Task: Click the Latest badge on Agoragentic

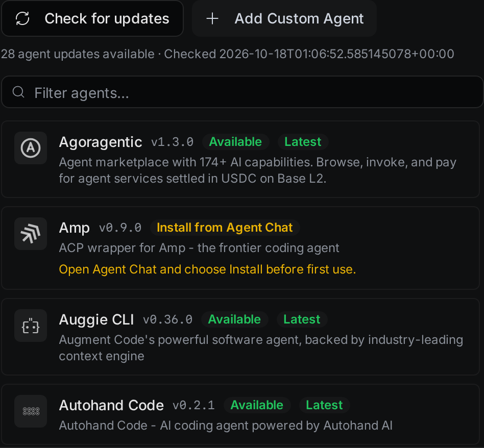Action: [303, 142]
